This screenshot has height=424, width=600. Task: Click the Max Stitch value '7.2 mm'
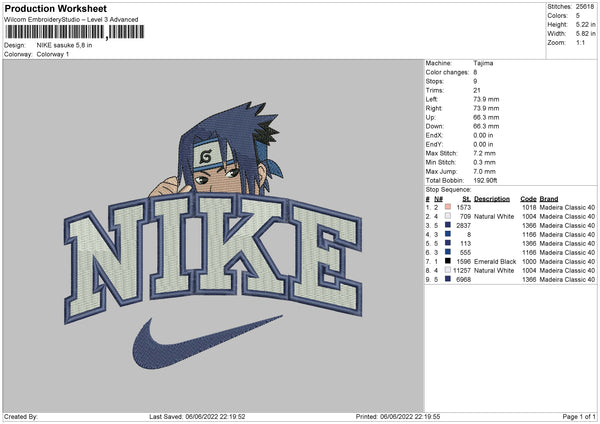[484, 153]
